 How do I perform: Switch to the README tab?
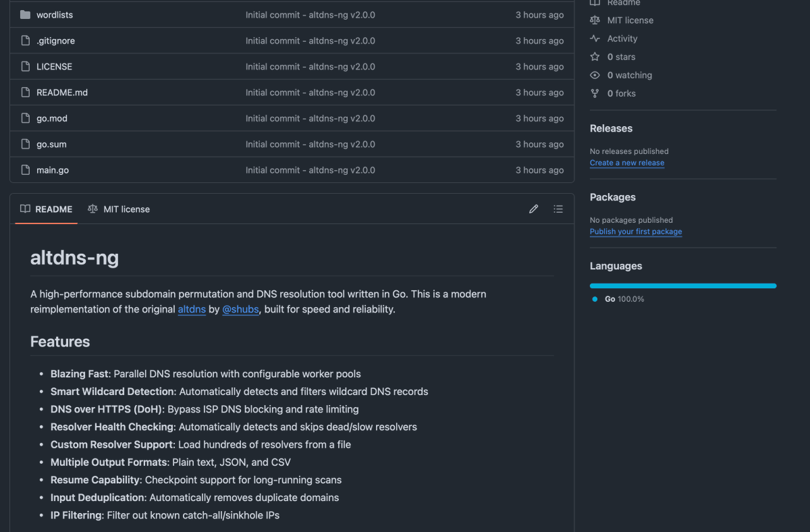[x=47, y=209]
